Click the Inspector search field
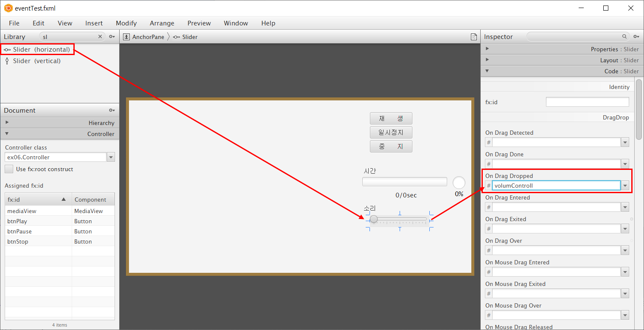 (578, 37)
